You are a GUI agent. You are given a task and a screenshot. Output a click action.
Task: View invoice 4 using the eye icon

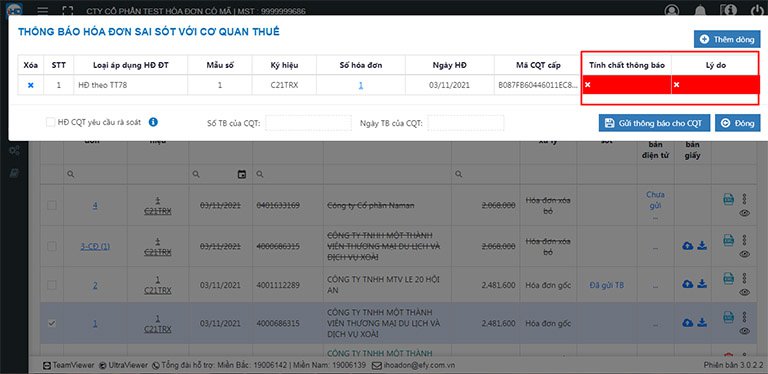[744, 213]
